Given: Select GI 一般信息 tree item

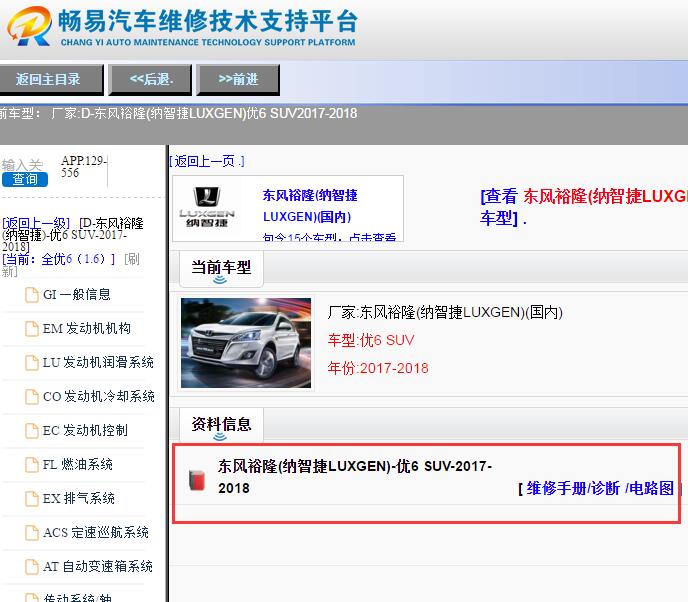Looking at the screenshot, I should pos(76,294).
